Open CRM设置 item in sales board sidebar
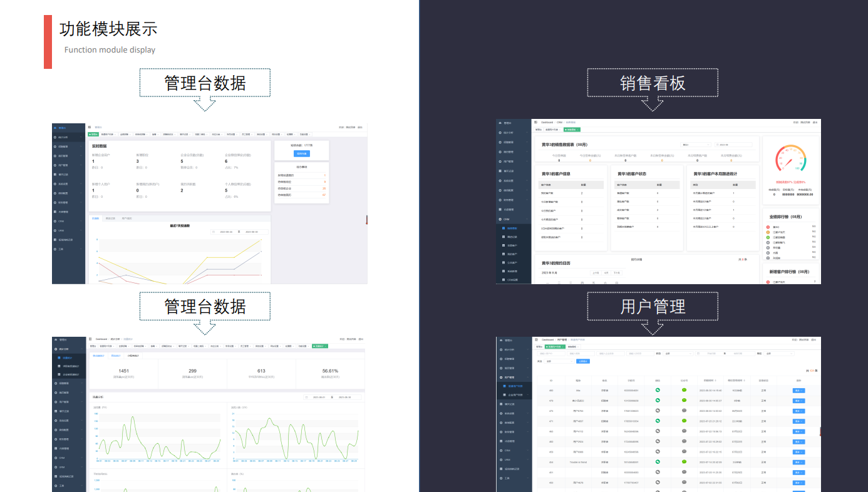Viewport: 868px width, 492px height. (514, 280)
